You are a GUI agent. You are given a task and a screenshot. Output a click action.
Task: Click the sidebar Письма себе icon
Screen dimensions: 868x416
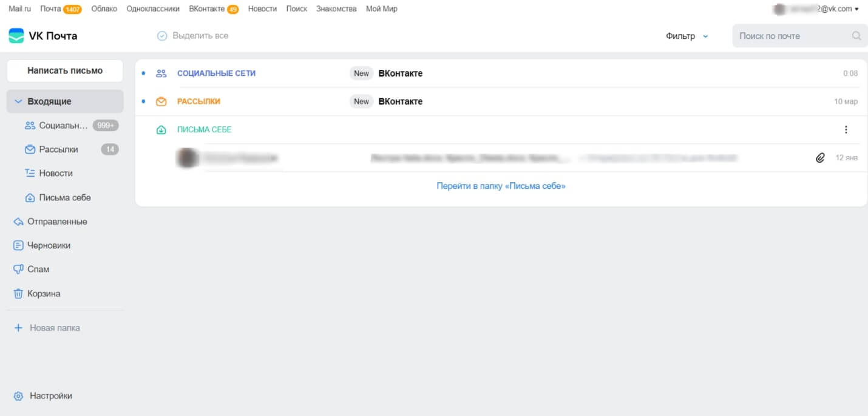click(30, 197)
